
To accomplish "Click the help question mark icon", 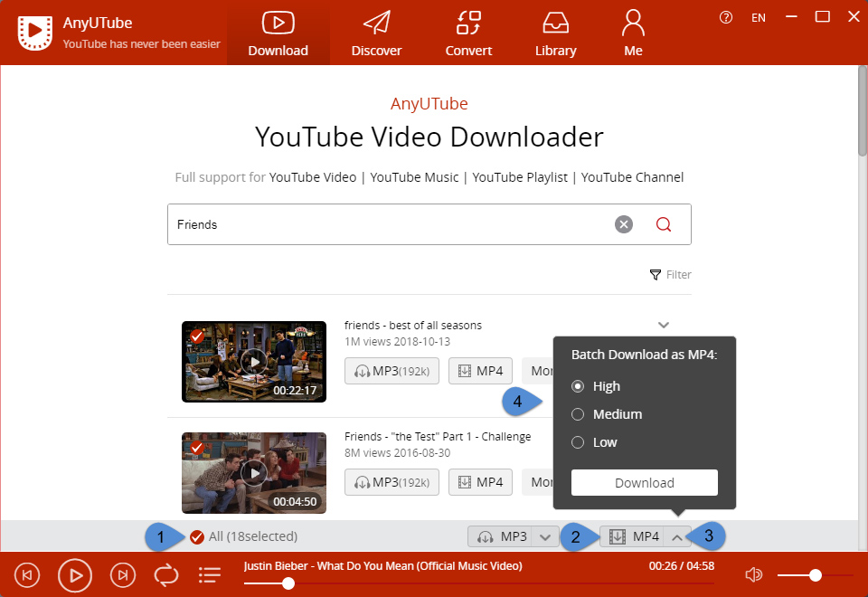I will (x=726, y=18).
